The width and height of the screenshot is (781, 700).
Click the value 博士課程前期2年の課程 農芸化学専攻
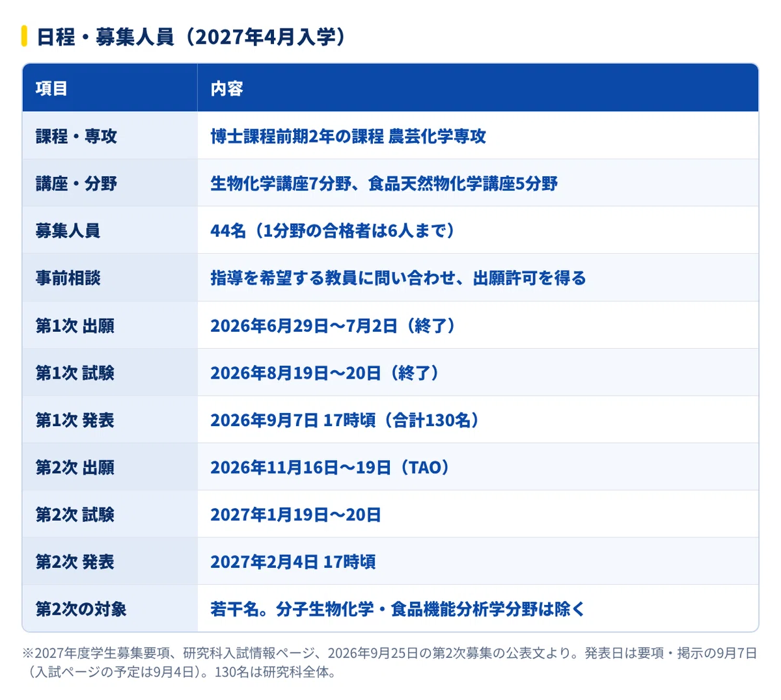(348, 136)
